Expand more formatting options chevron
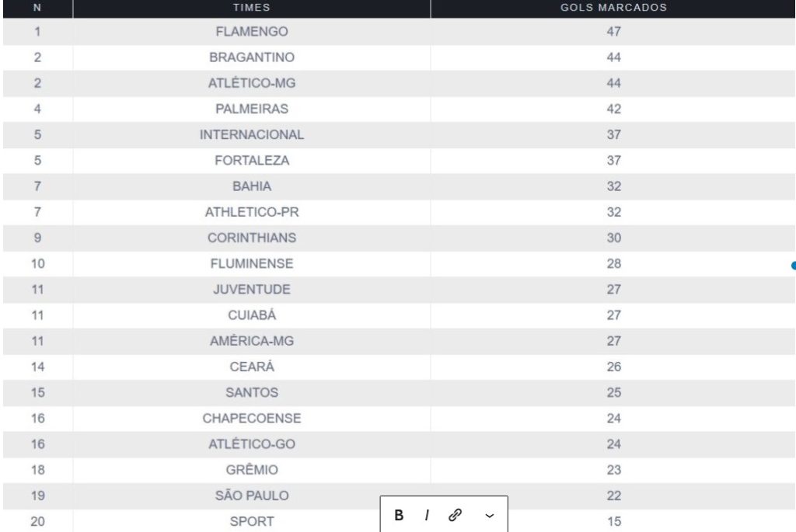 point(489,516)
